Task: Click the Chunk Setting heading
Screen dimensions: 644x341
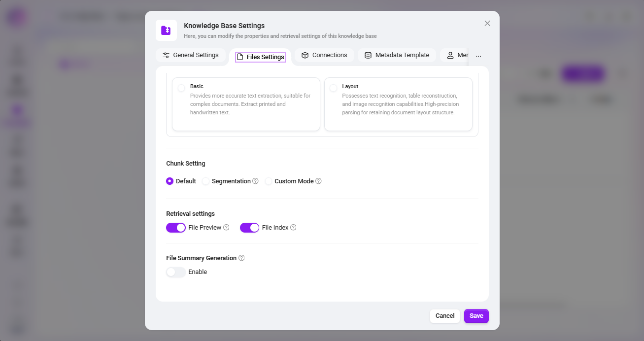Action: click(x=186, y=164)
